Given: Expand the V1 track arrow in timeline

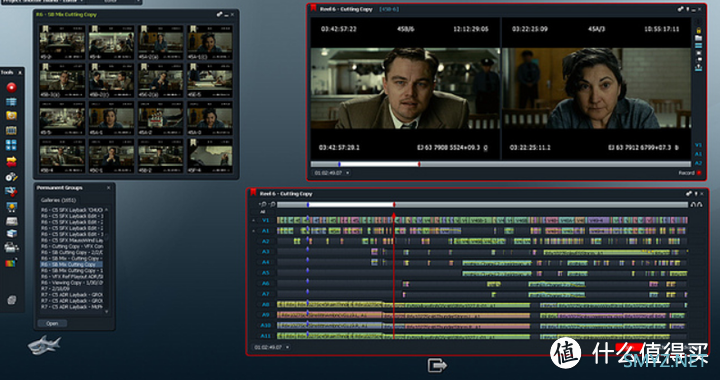Looking at the screenshot, I should click(253, 220).
